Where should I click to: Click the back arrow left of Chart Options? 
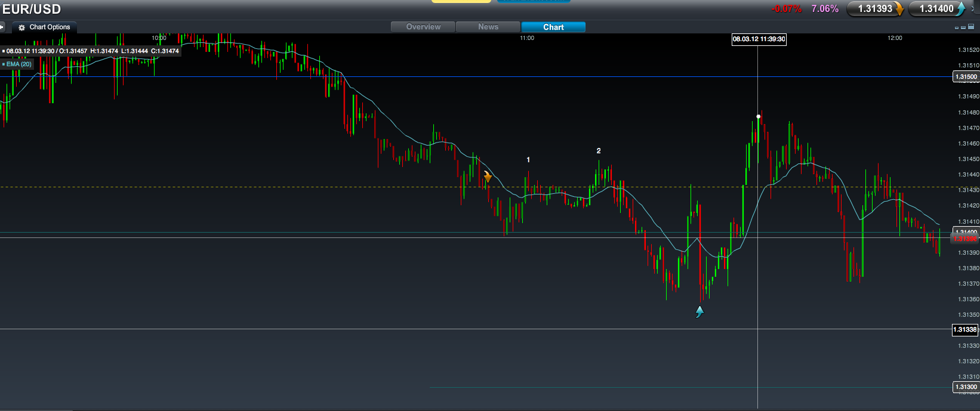tap(2, 27)
